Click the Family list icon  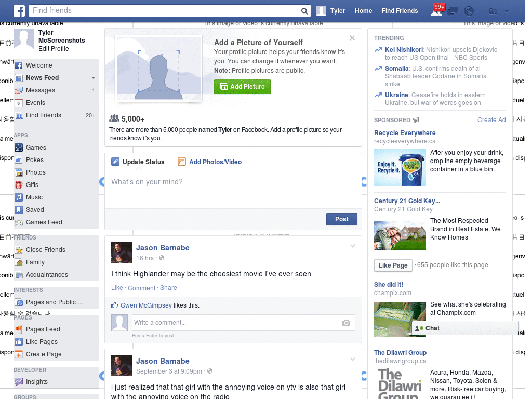point(19,262)
